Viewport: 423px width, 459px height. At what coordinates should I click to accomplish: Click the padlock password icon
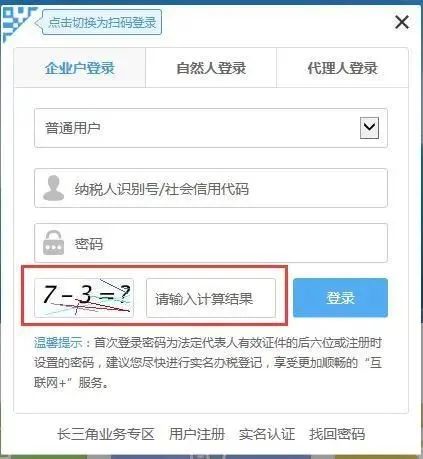[x=53, y=243]
